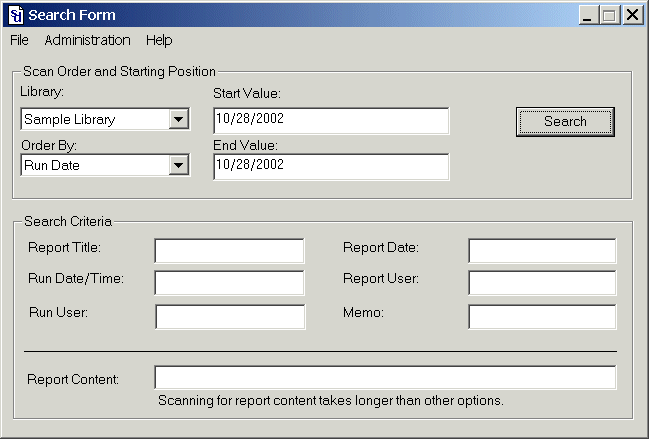Screen dimensions: 649x439
Task: Click the Search Form title bar text
Action: pyautogui.click(x=72, y=15)
